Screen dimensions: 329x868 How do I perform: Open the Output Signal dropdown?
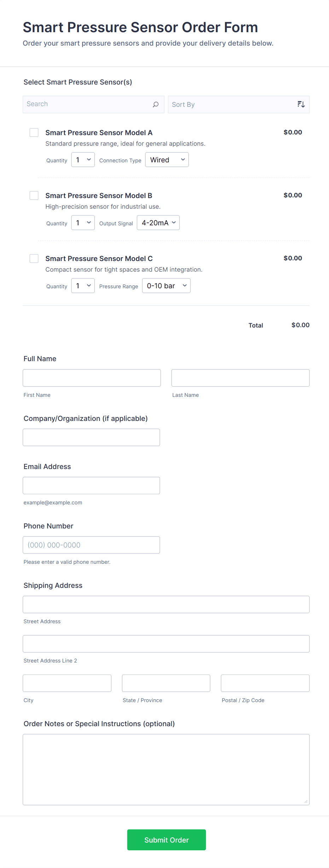click(158, 223)
